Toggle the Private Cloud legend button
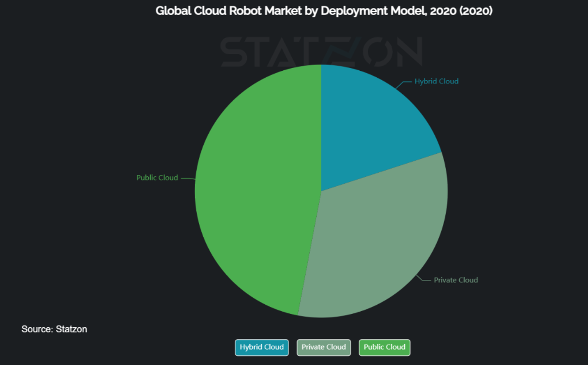Image resolution: width=588 pixels, height=365 pixels. pos(324,347)
